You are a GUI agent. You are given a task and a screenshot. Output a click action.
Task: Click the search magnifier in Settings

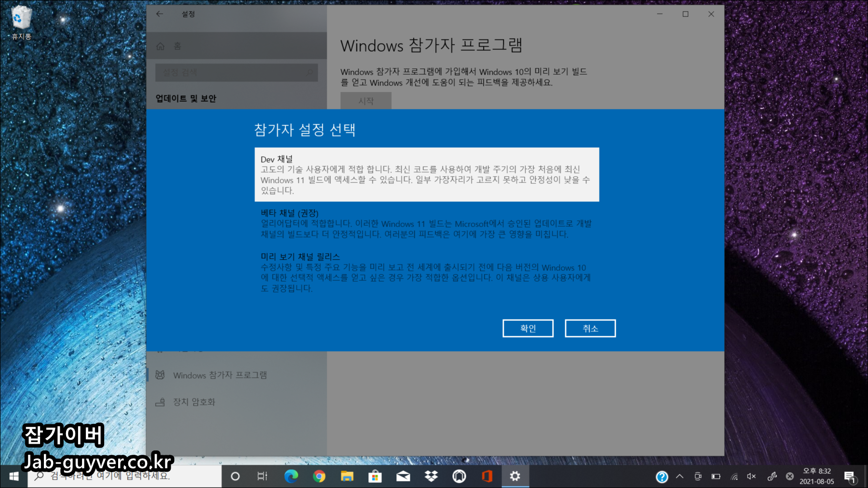309,73
